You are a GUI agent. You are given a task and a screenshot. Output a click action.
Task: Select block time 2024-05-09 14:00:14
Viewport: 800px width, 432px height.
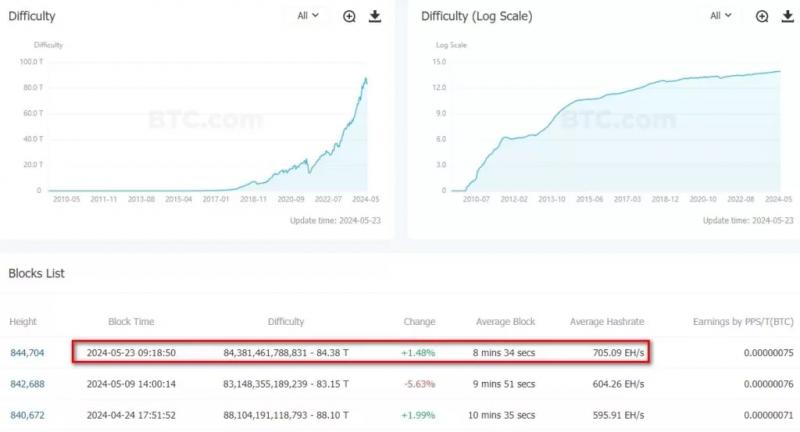click(131, 384)
